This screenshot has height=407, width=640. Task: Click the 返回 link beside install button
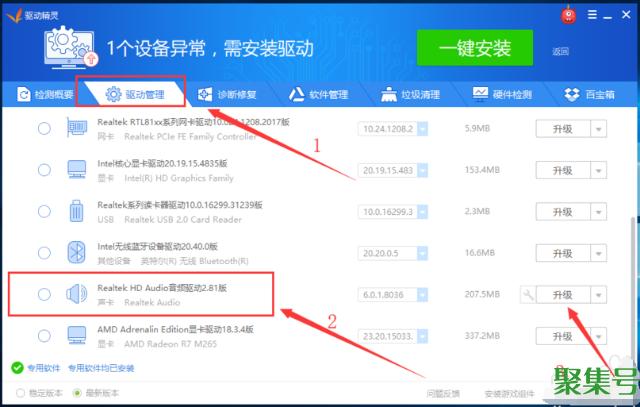(560, 51)
